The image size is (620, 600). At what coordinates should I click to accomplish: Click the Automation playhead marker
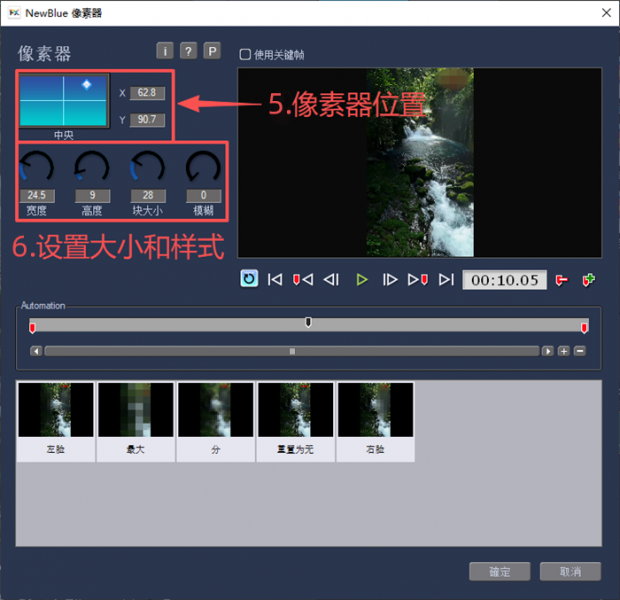[x=308, y=322]
